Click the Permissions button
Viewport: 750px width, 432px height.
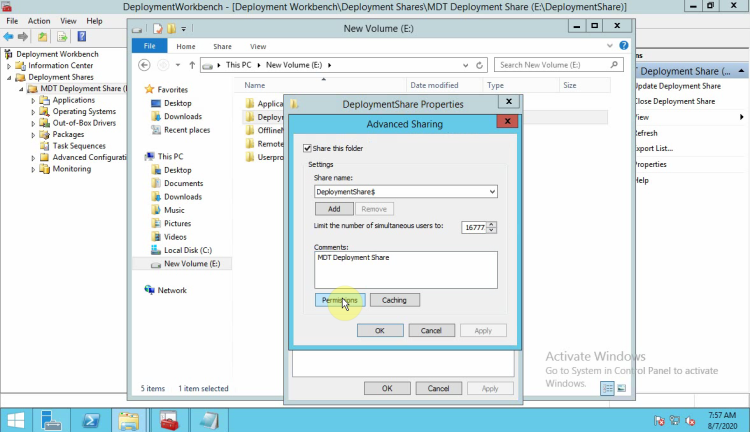pyautogui.click(x=340, y=300)
